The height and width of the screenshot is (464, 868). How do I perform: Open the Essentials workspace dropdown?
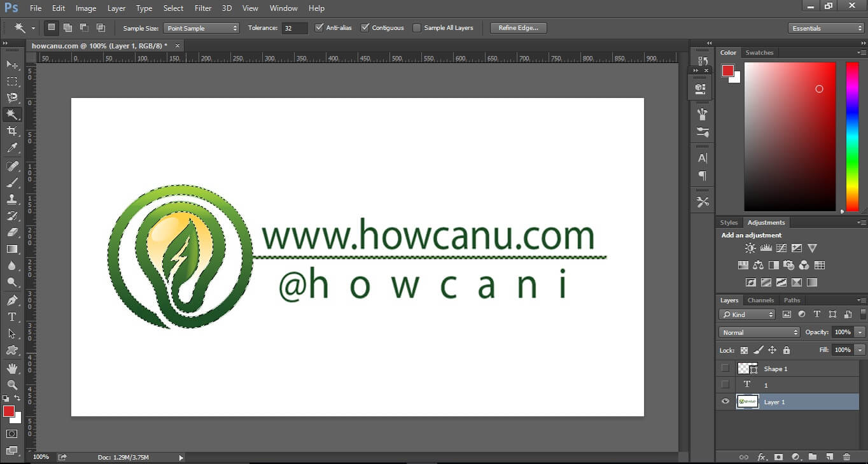click(x=825, y=28)
